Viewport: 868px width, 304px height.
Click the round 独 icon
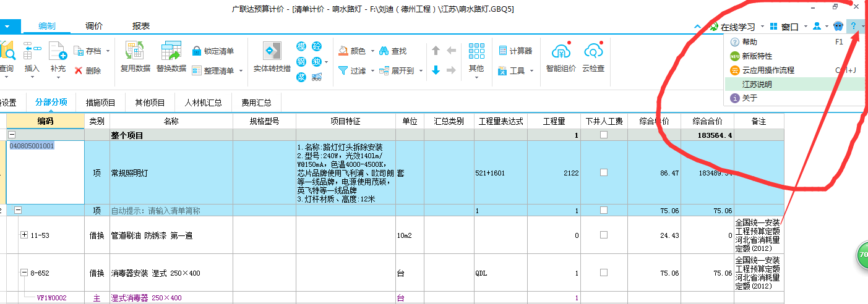click(316, 62)
